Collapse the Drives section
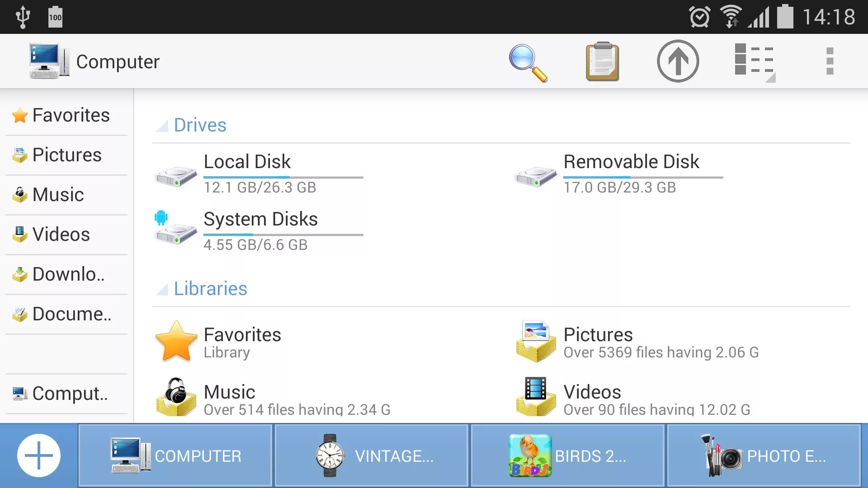This screenshot has width=868, height=488. pyautogui.click(x=162, y=125)
